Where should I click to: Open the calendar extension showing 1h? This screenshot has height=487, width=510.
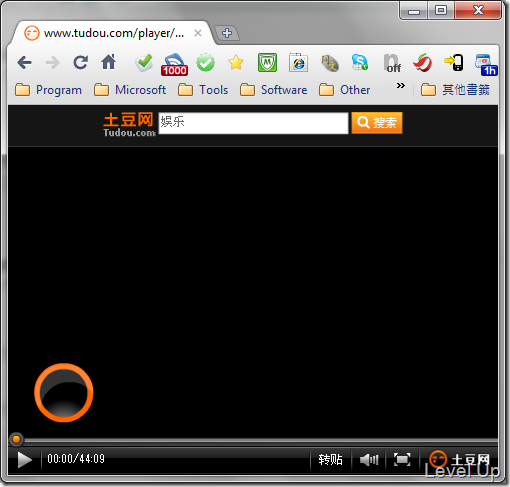click(486, 65)
